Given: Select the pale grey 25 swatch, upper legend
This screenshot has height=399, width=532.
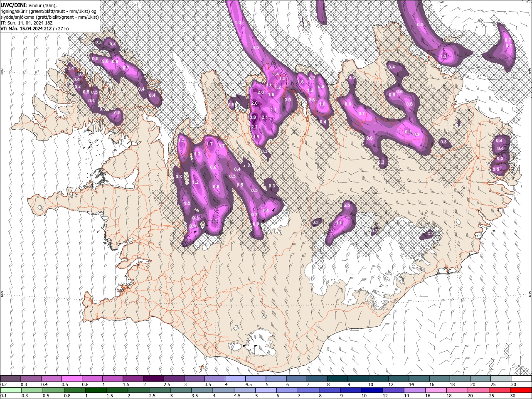Looking at the screenshot, I should point(501,379).
